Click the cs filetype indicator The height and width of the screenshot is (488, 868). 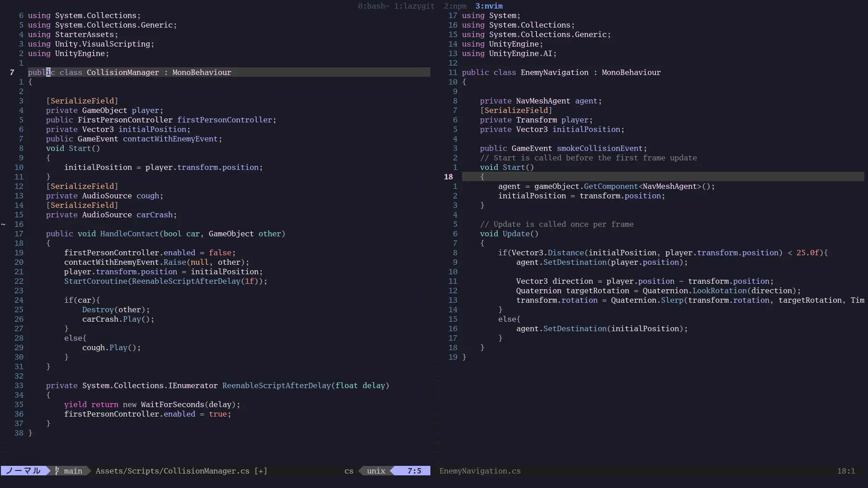[x=349, y=471]
